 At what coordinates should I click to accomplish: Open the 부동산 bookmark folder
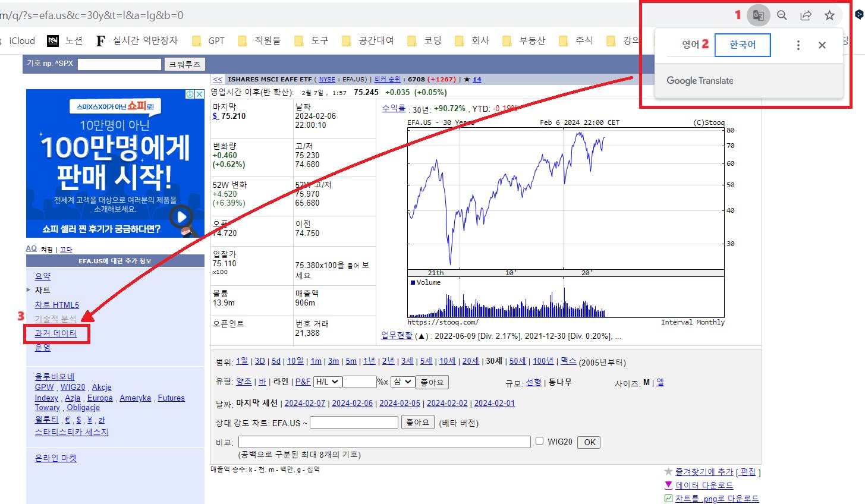[523, 40]
